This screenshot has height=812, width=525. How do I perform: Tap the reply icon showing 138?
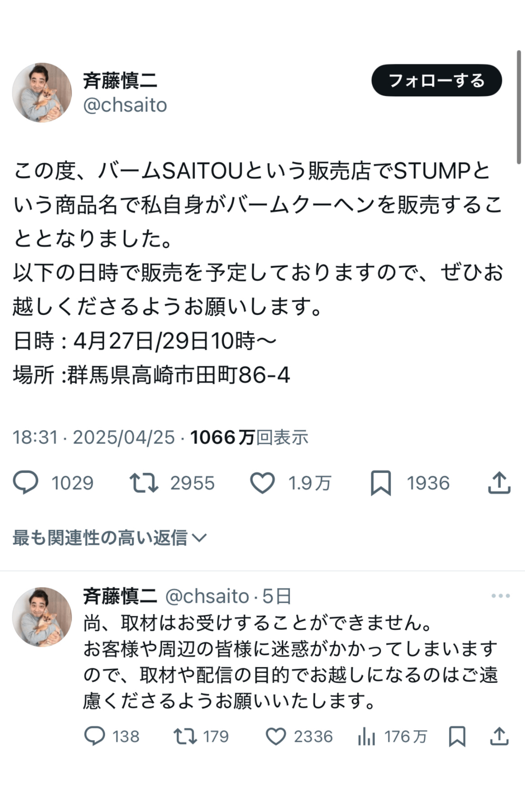[x=94, y=736]
